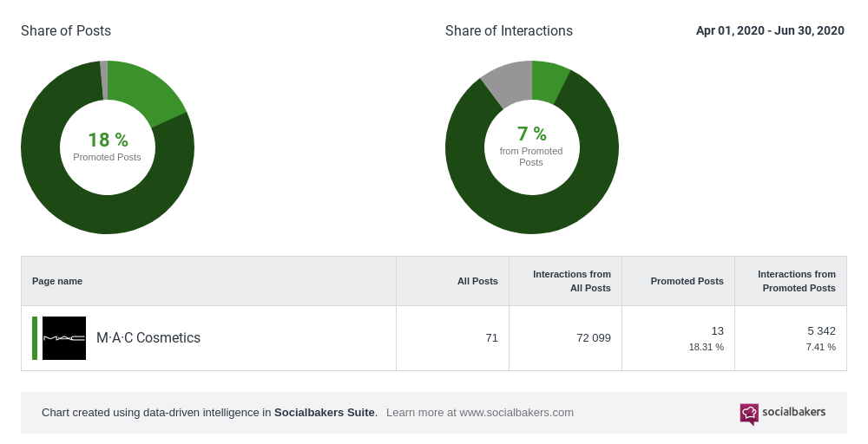Image resolution: width=868 pixels, height=444 pixels.
Task: Click the light green slice in Share of Interactions donut
Action: pos(548,79)
